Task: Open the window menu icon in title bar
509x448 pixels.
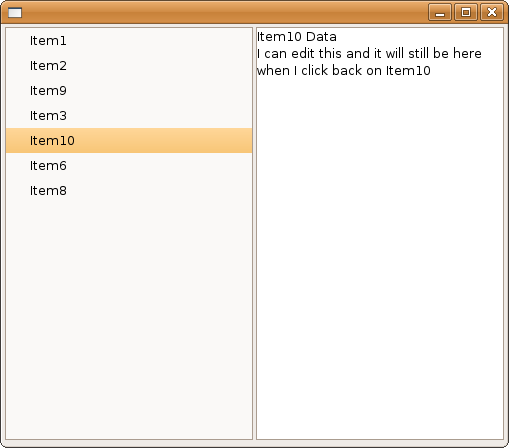Action: coord(15,13)
